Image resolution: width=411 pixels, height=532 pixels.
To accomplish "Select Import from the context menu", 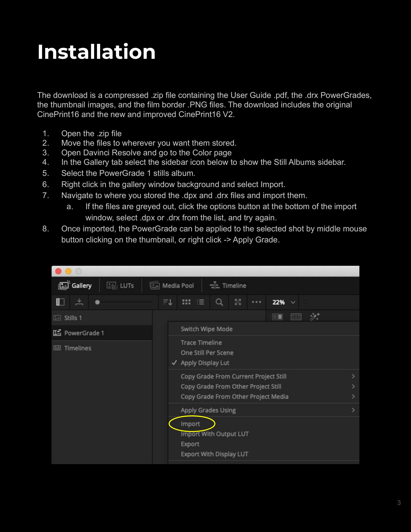I will 190,424.
